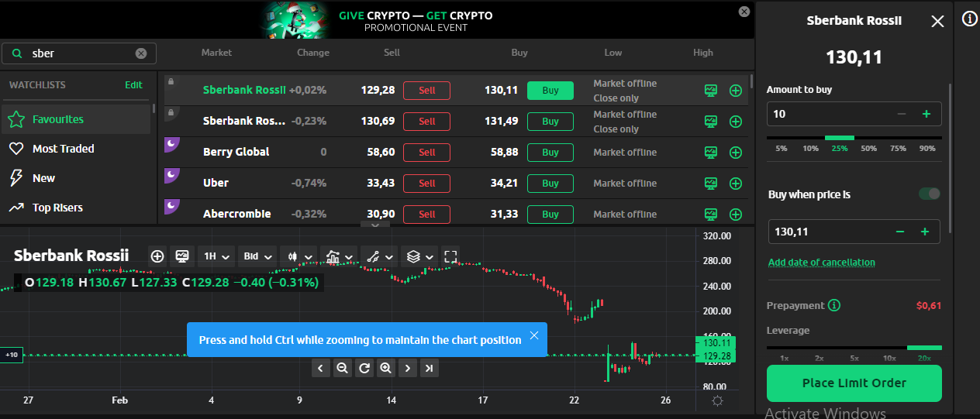Select Most Traded watchlist
This screenshot has height=419, width=980.
pos(75,149)
